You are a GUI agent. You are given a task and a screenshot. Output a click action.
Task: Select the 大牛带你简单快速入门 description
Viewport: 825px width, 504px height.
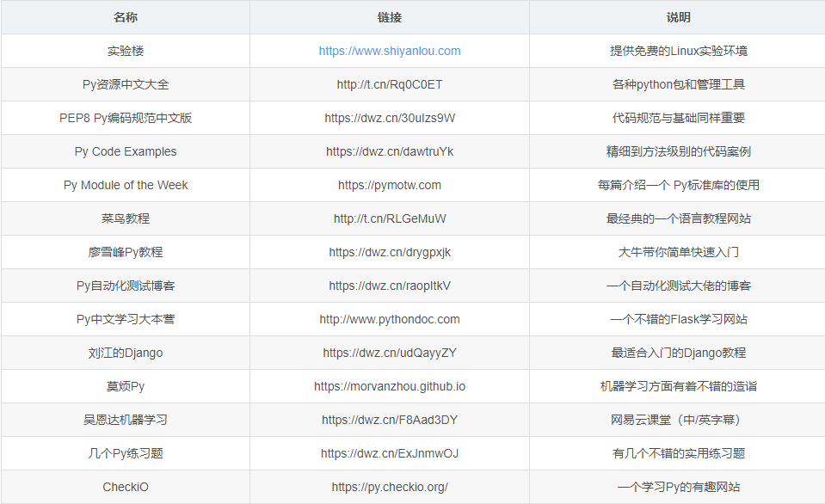pos(678,252)
